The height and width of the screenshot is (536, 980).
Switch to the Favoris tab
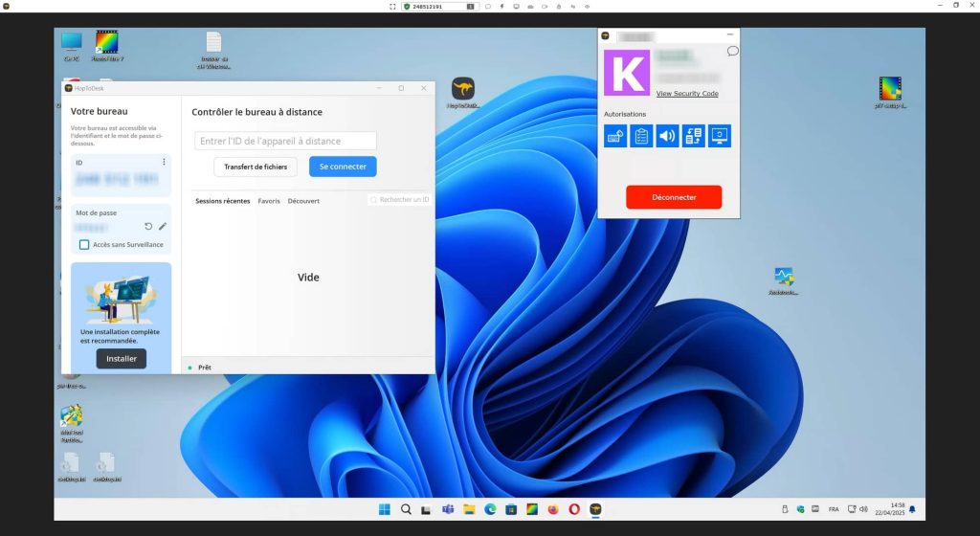269,201
